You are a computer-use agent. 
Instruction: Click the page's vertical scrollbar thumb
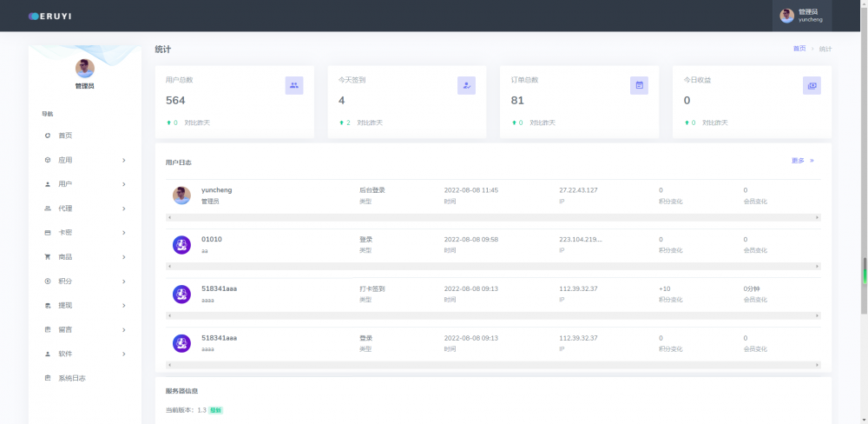click(x=864, y=271)
